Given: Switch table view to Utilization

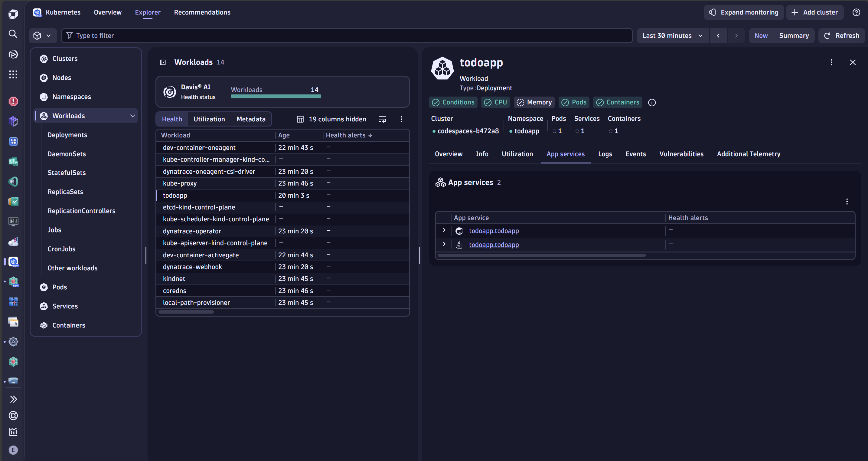Looking at the screenshot, I should coord(209,119).
